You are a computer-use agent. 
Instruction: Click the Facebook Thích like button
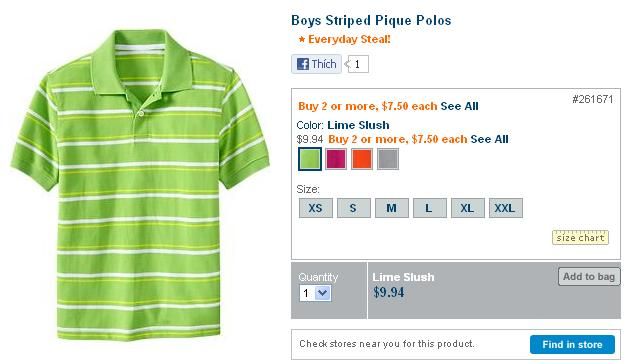(316, 64)
